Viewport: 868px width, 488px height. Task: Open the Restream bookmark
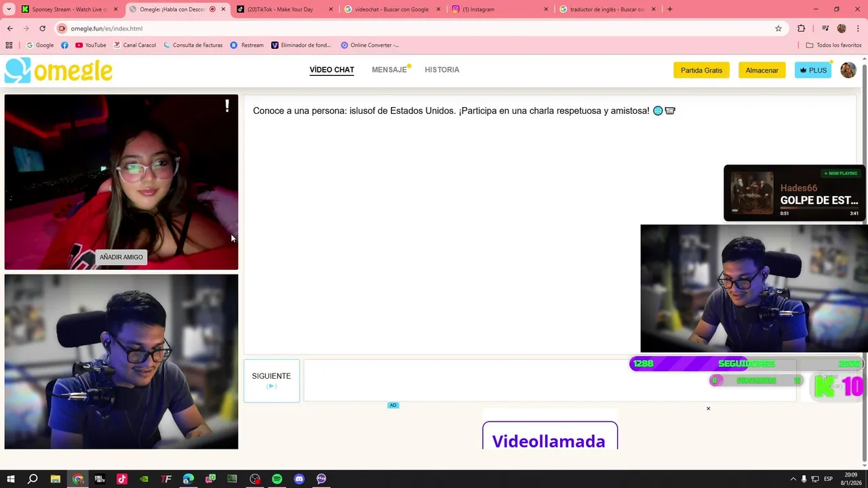[x=248, y=45]
